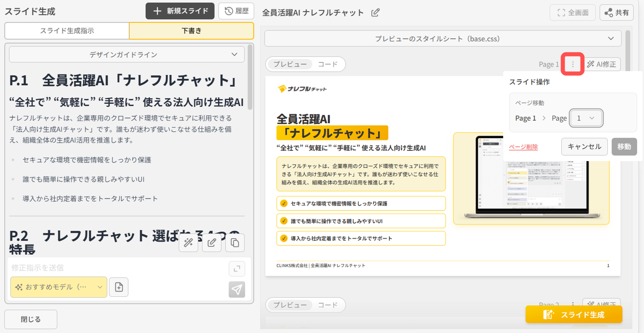Click the スライド操作 popup heading

(530, 82)
